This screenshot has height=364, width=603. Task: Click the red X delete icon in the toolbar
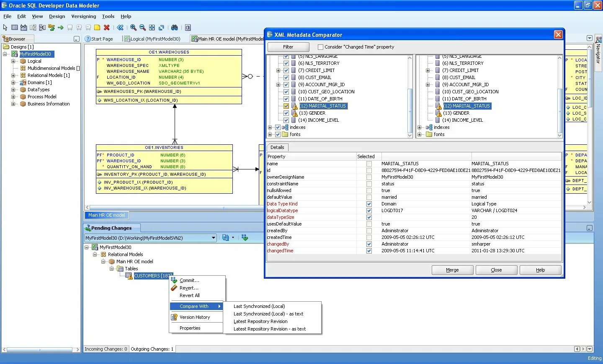click(106, 27)
